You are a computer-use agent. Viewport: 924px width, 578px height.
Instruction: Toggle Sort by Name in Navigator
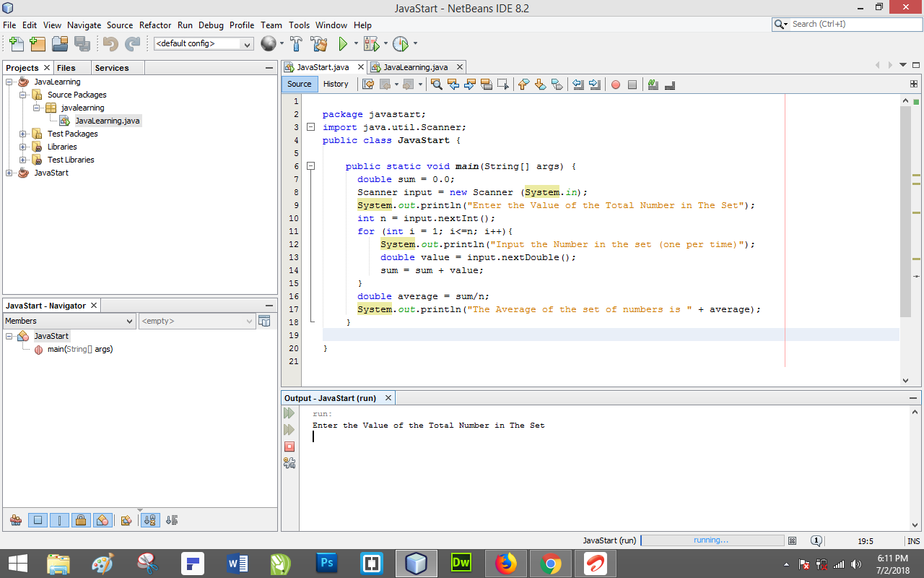point(150,519)
